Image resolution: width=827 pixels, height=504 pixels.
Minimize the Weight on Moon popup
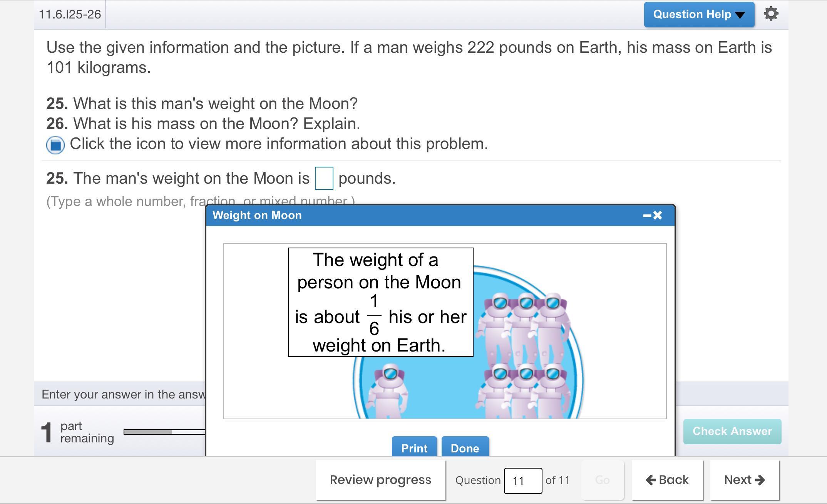click(647, 216)
